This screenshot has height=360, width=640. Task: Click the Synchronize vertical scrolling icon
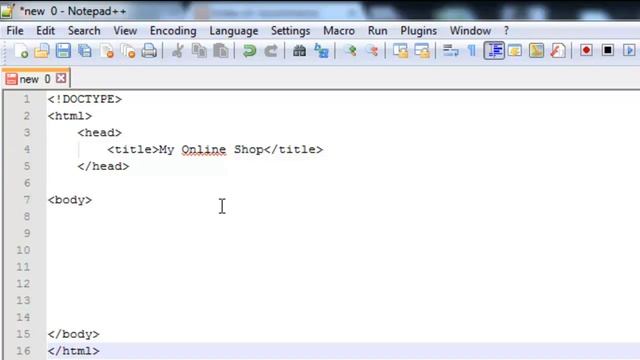click(400, 51)
